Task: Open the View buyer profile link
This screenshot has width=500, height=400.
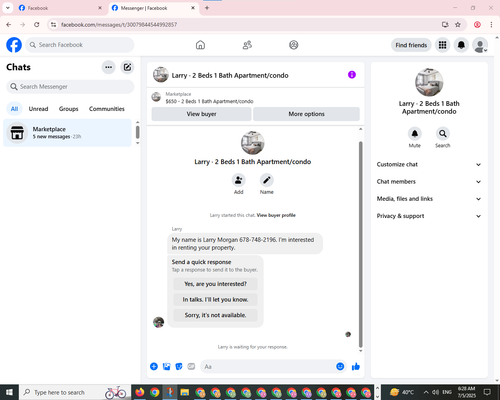Action: point(276,215)
